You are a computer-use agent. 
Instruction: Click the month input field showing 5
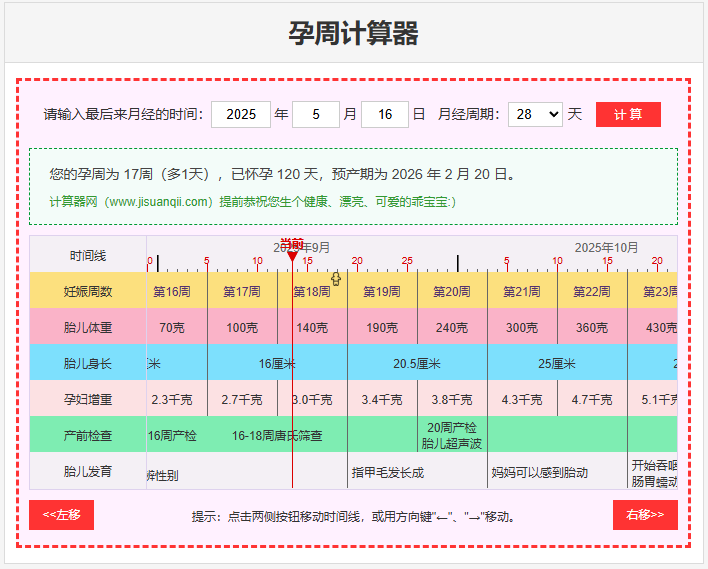pos(316,114)
